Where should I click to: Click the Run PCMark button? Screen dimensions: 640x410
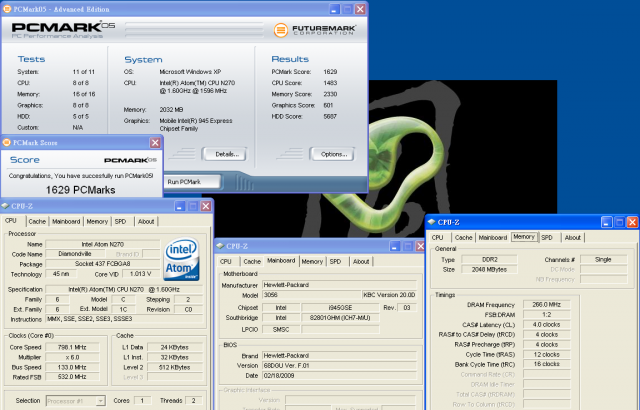[x=192, y=182]
